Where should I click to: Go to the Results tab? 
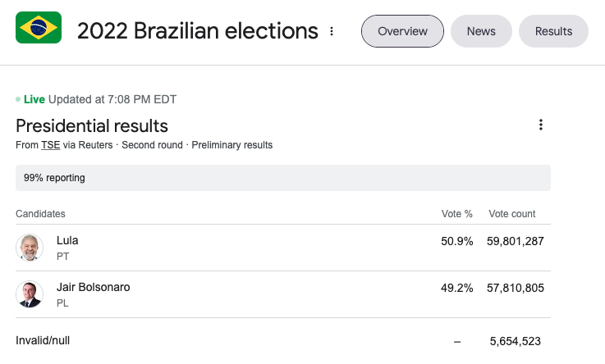553,31
